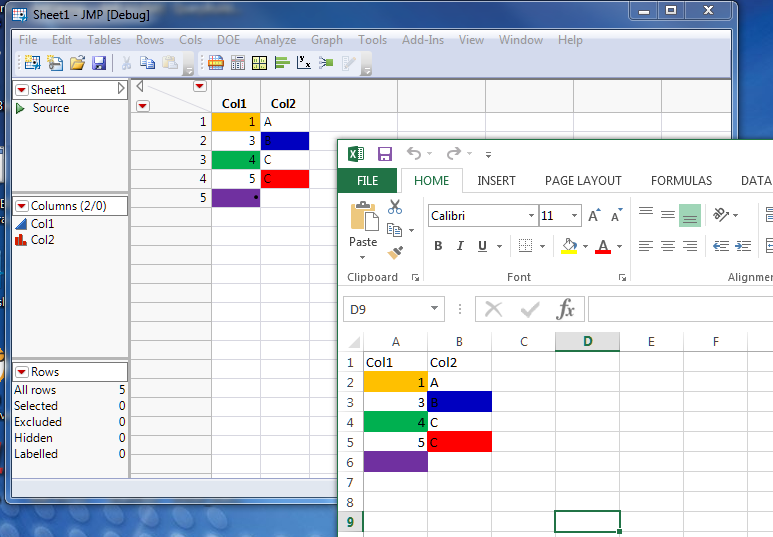Switch to Excel INSERT tab
Screen dimensions: 773x537
coord(496,180)
